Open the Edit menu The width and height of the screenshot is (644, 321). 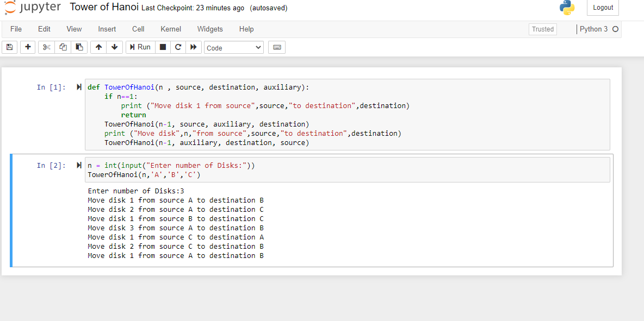pyautogui.click(x=44, y=29)
